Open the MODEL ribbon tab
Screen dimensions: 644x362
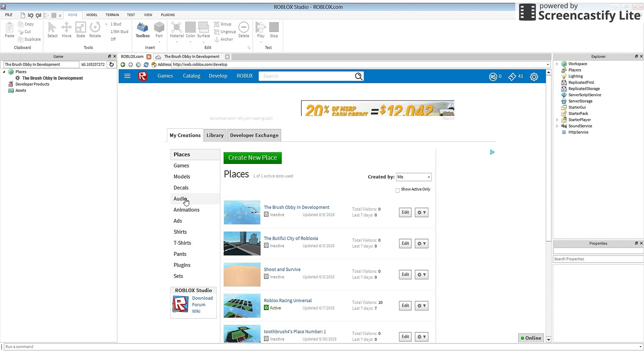coord(92,15)
